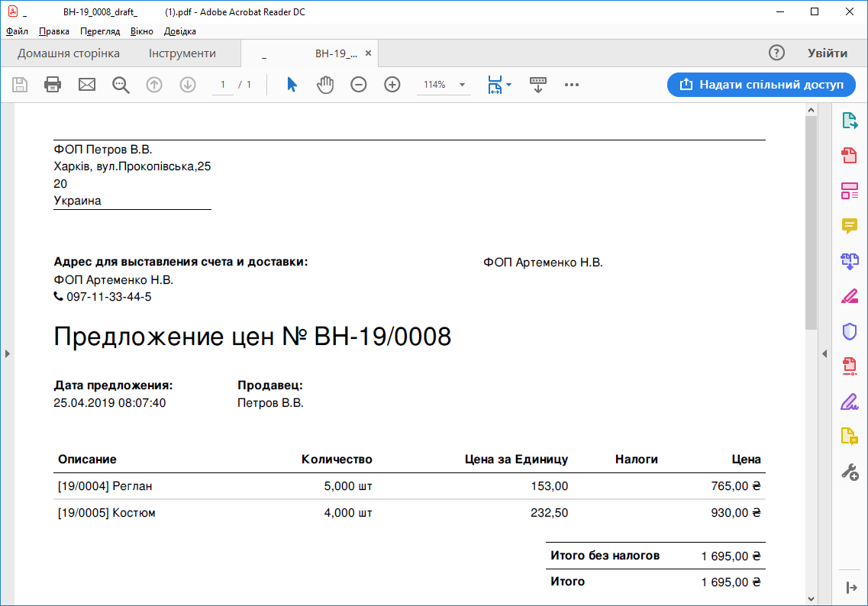Viewport: 868px width, 606px height.
Task: Open Protect shield tool in sidebar
Action: (x=850, y=331)
